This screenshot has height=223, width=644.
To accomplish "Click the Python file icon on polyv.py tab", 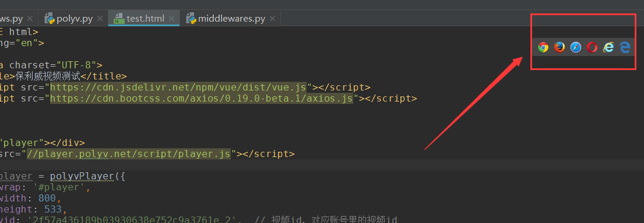I will click(50, 19).
